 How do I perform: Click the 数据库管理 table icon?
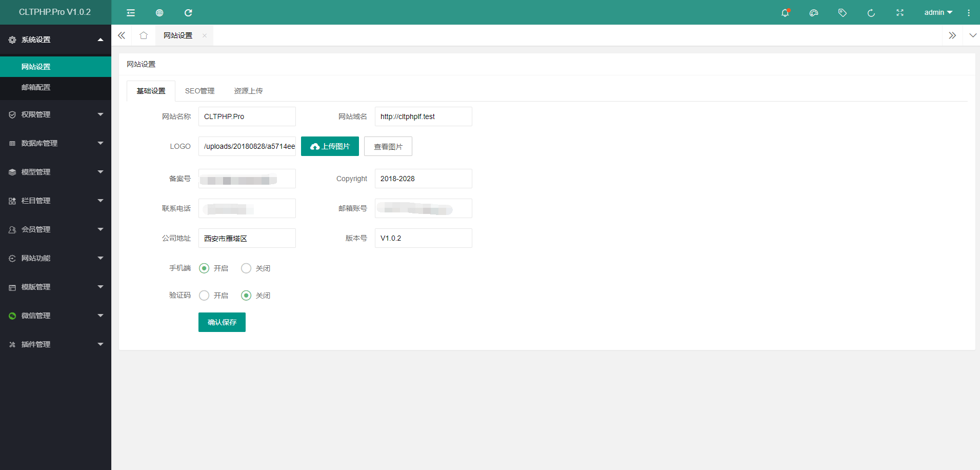pos(12,143)
